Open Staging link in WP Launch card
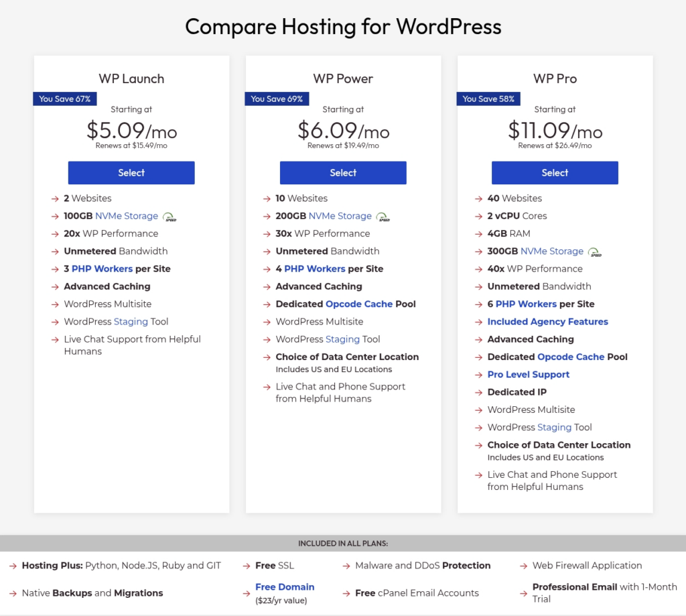This screenshot has height=616, width=686. [131, 322]
